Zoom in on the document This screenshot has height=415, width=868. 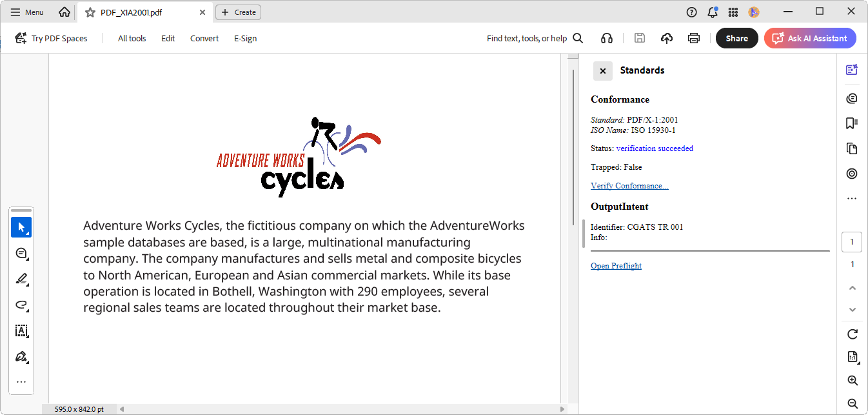pos(852,380)
